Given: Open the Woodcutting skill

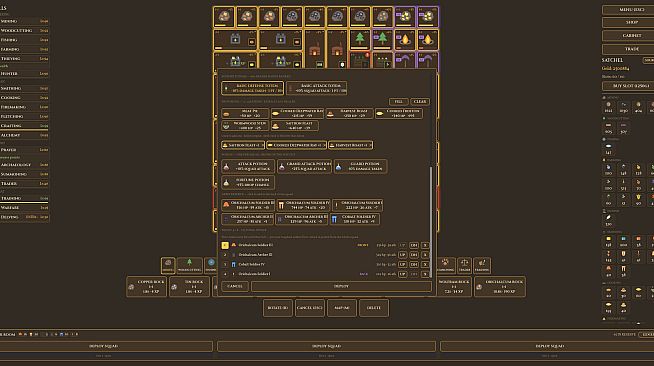Looking at the screenshot, I should [x=24, y=30].
